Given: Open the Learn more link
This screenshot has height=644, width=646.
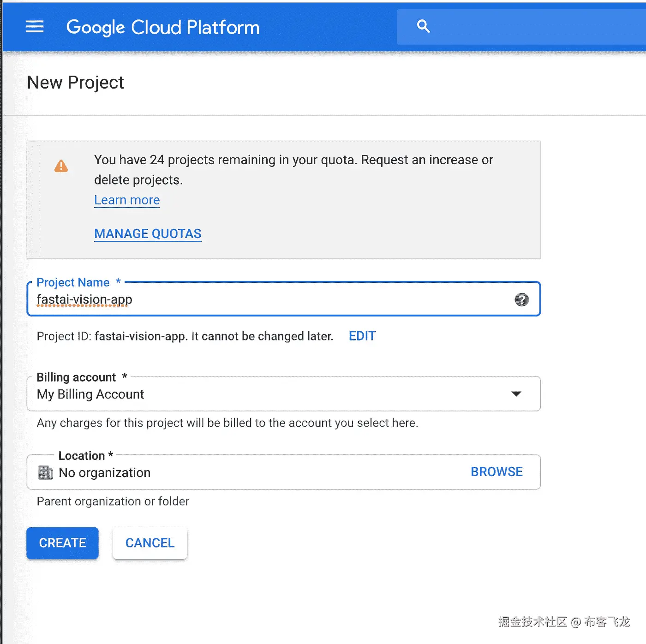Looking at the screenshot, I should pyautogui.click(x=127, y=200).
